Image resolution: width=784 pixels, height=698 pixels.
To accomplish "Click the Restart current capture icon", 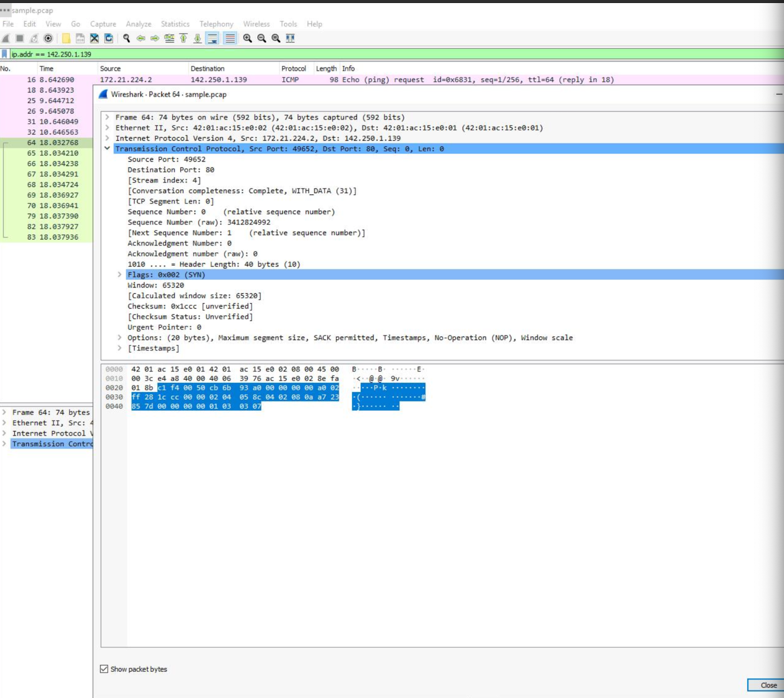I will [34, 38].
